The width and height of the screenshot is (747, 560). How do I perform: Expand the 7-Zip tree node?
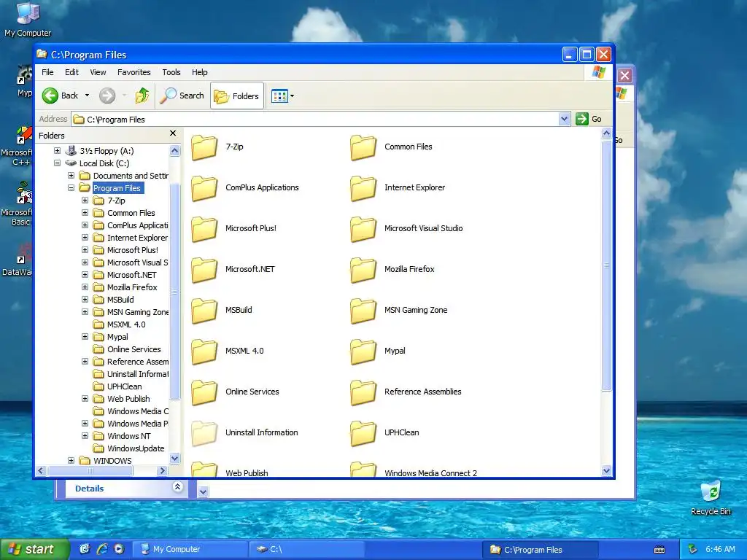pos(85,201)
